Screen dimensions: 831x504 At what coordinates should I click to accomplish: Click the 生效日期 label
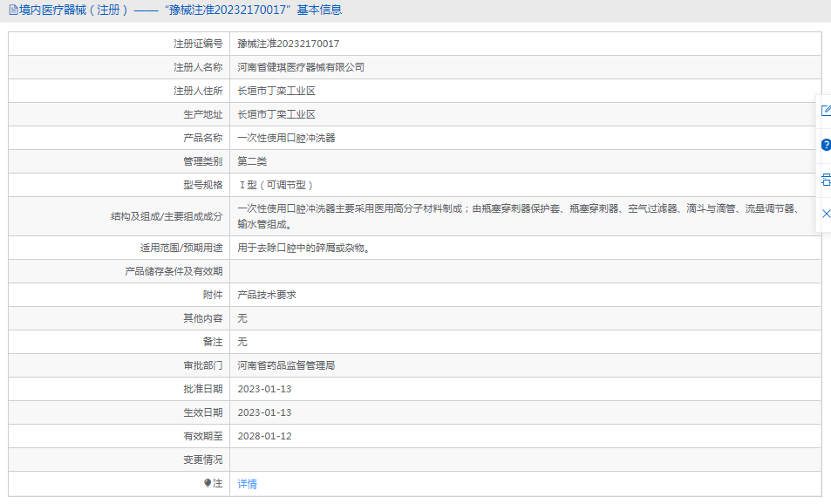coord(203,412)
